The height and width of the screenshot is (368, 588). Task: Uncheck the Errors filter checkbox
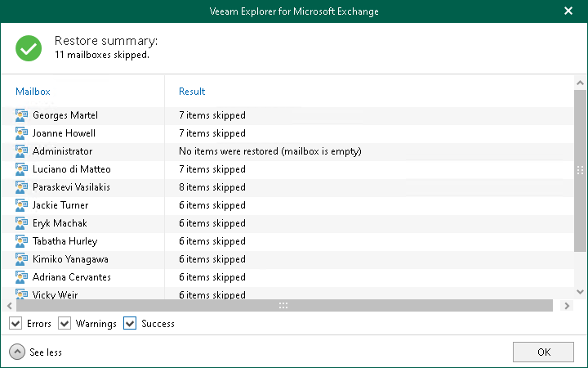(x=16, y=324)
